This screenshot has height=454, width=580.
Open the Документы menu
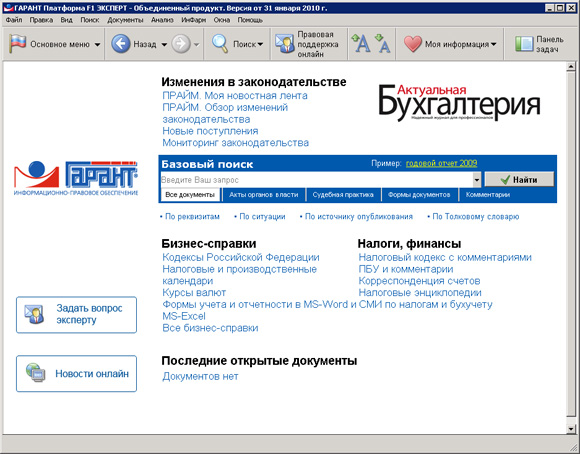click(x=125, y=20)
